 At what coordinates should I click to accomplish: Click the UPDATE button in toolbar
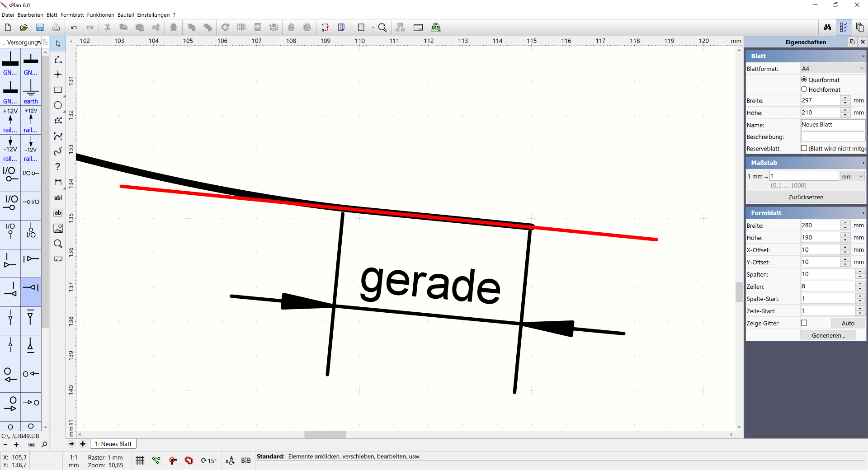click(436, 28)
